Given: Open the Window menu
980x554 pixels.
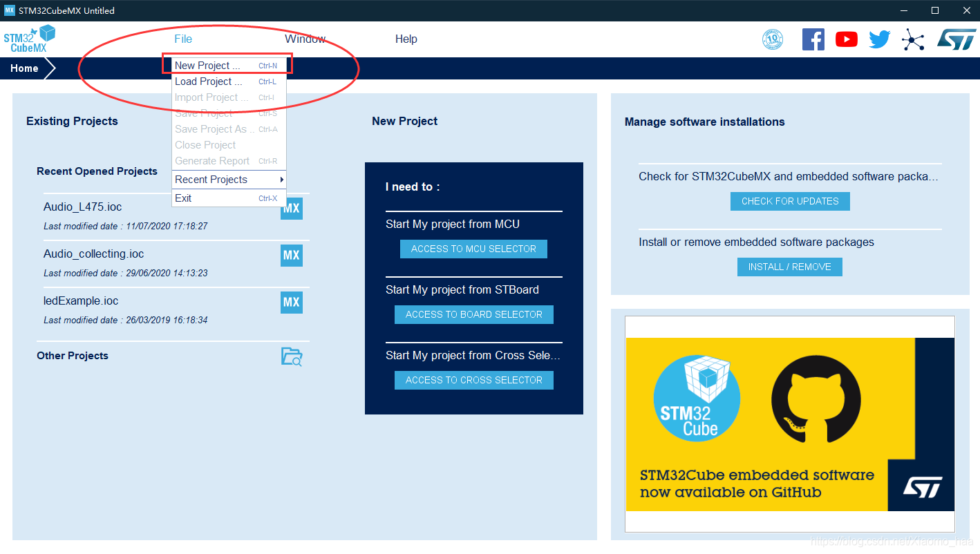Looking at the screenshot, I should (305, 39).
